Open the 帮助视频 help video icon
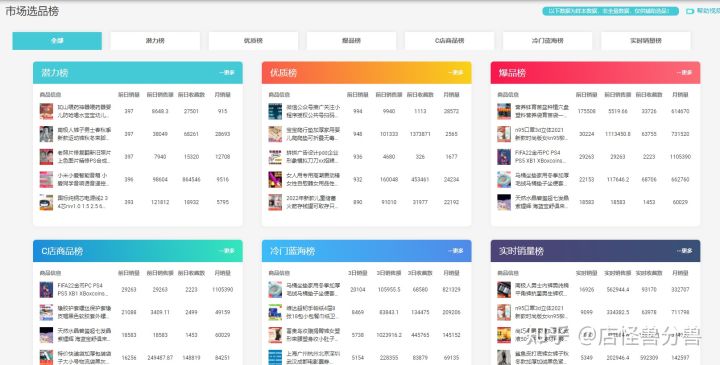Screen dimensions: 720x365 pyautogui.click(x=690, y=11)
